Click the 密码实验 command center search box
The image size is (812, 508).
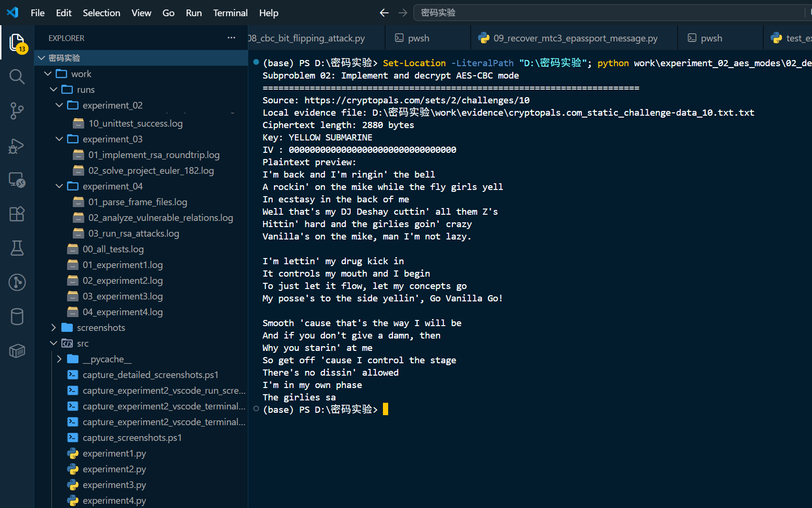(x=612, y=13)
